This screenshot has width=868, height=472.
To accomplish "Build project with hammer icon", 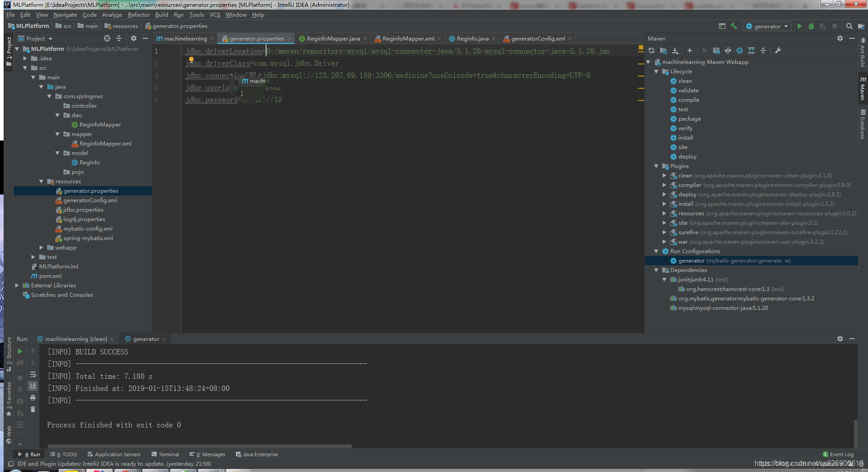I will tap(734, 26).
